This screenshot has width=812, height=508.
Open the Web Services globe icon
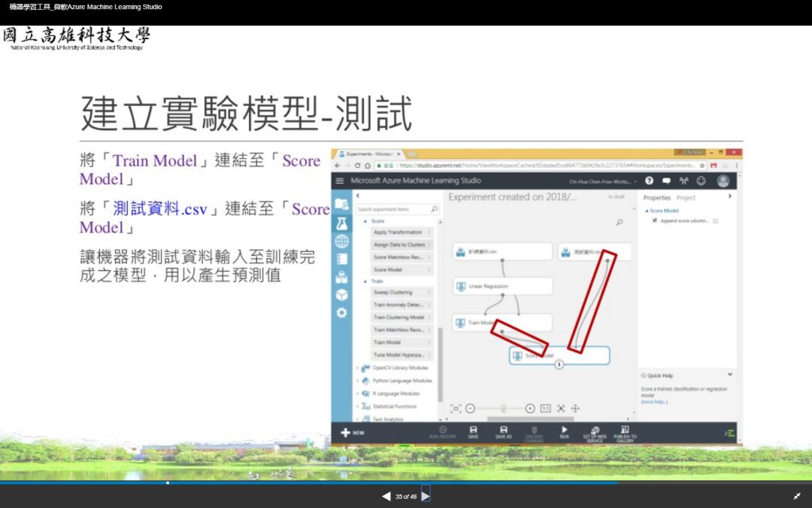click(x=341, y=241)
